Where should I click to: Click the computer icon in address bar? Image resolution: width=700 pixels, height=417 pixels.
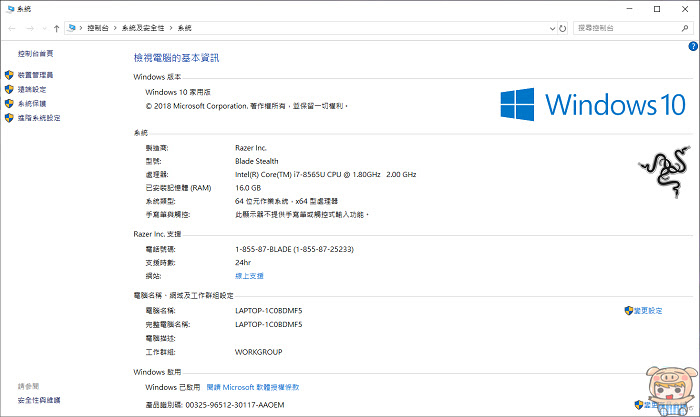71,28
